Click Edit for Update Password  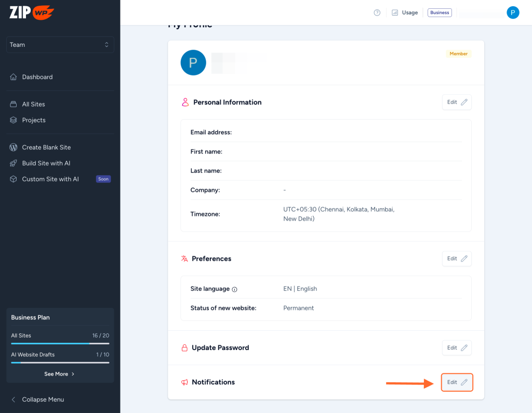click(457, 347)
